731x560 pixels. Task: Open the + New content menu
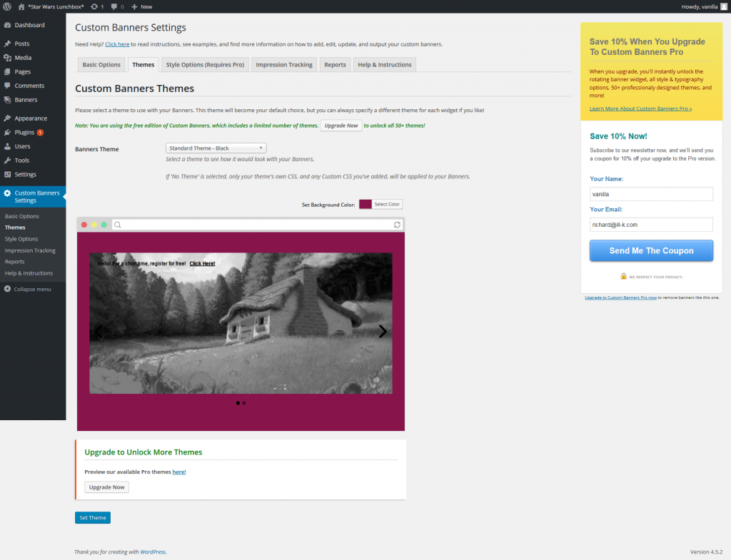click(x=141, y=6)
